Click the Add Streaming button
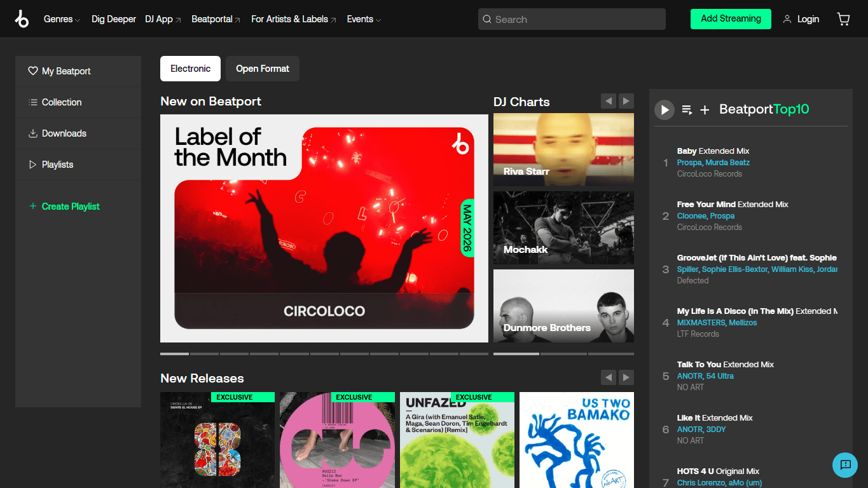The image size is (868, 488). coord(731,19)
